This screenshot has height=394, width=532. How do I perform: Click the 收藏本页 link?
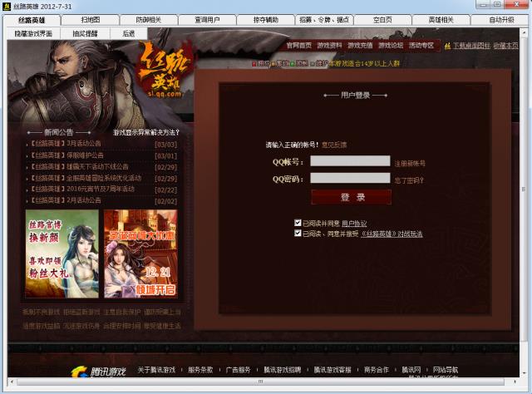point(506,46)
